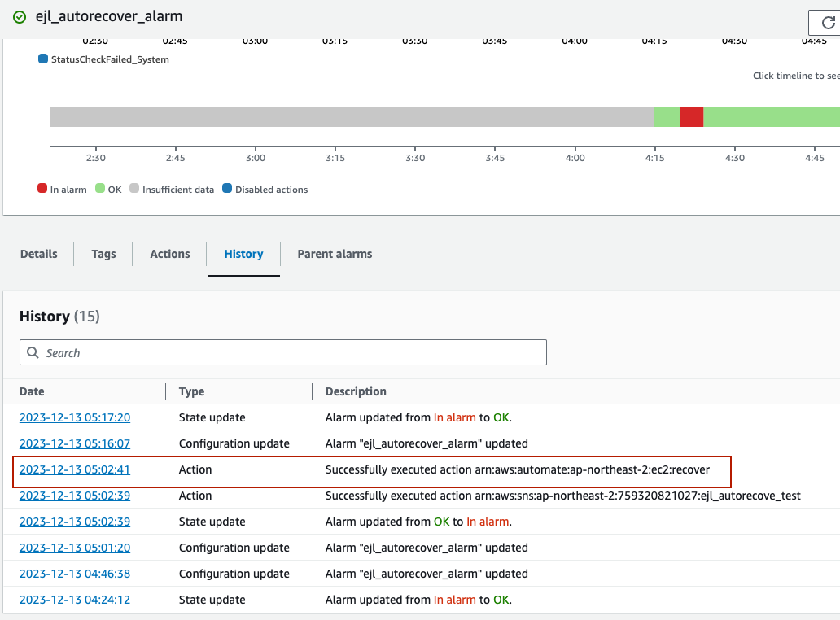Image resolution: width=840 pixels, height=620 pixels.
Task: Click the blue Disabled actions legend swatch
Action: click(227, 189)
